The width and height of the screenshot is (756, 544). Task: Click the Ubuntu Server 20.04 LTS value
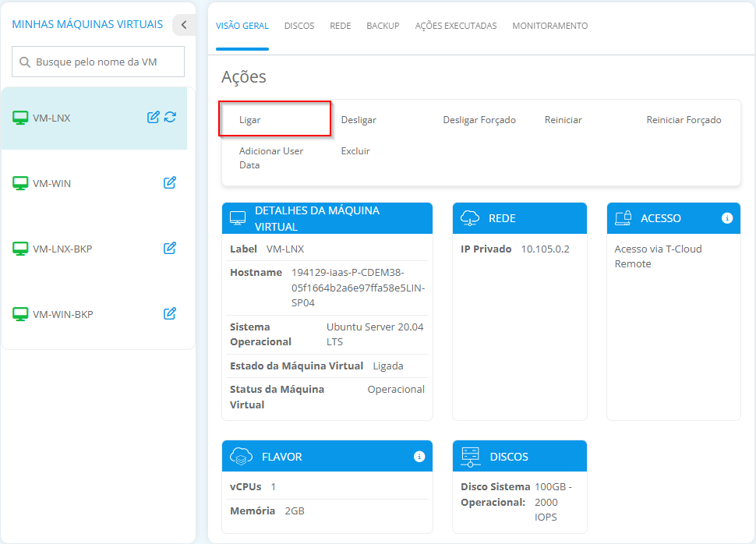[375, 334]
